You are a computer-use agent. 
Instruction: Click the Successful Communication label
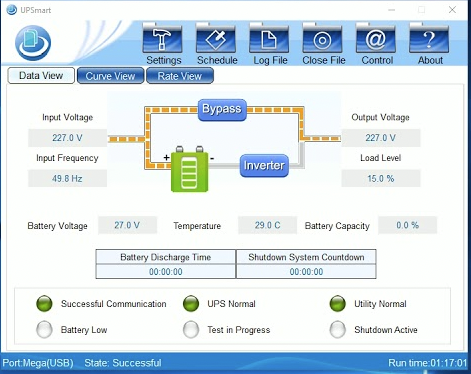pyautogui.click(x=113, y=304)
